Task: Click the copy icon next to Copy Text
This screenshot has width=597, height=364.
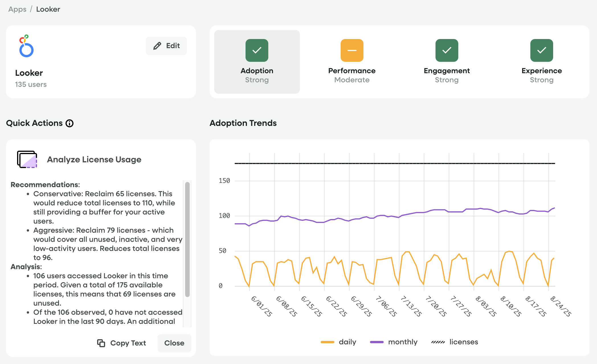Action: [x=101, y=343]
